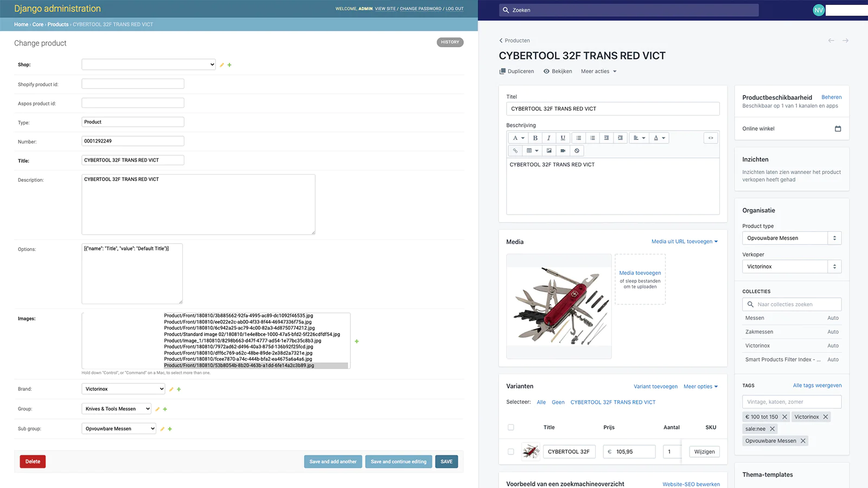Expand Meer opties in Varianten
868x488 pixels.
[701, 387]
